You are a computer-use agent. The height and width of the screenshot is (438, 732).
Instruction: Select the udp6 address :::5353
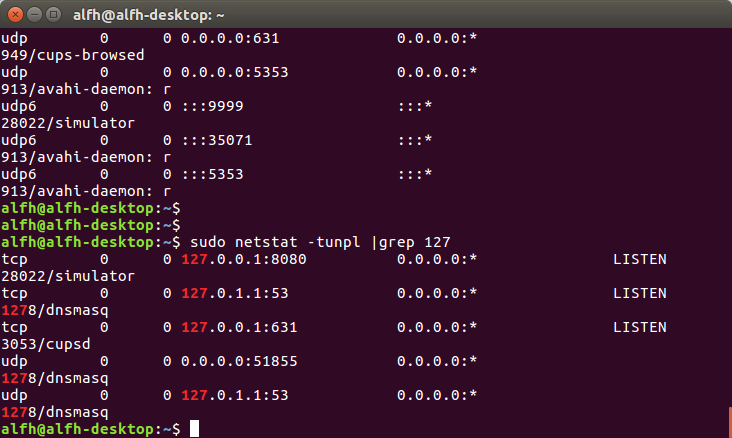click(212, 175)
